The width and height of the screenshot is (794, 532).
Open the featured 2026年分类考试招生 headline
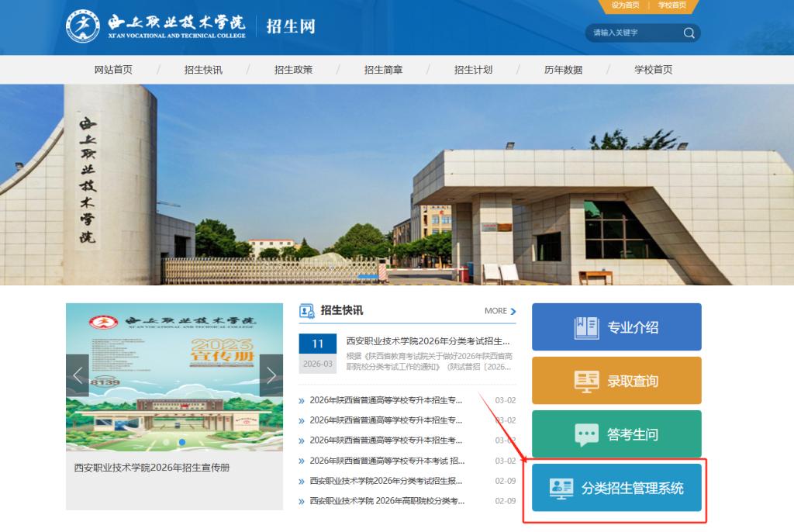pyautogui.click(x=428, y=341)
